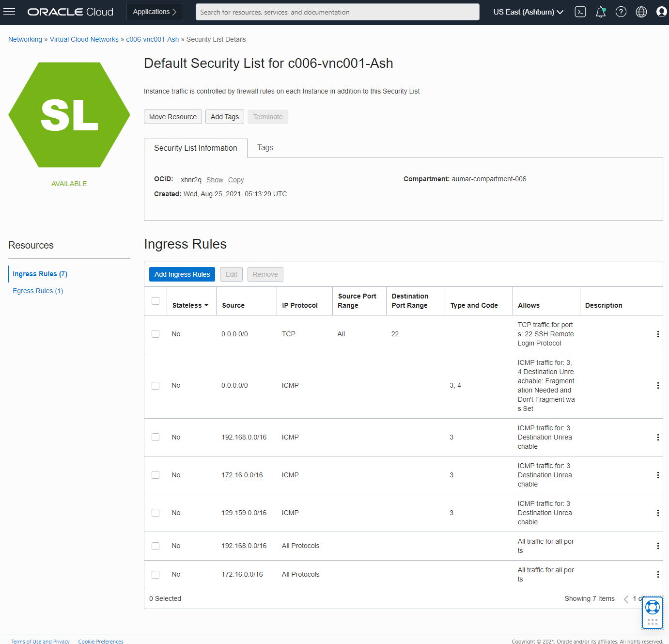
Task: Click the resources search field
Action: (337, 12)
